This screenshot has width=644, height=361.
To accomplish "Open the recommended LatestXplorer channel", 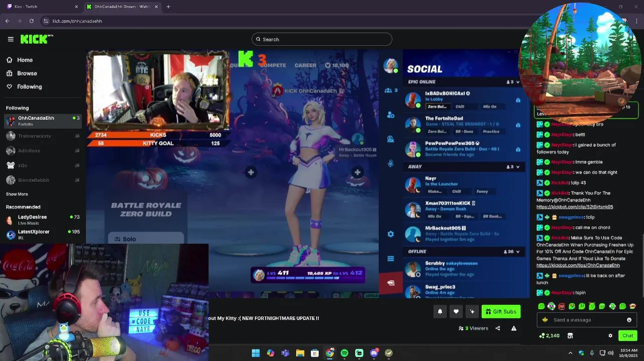I will pyautogui.click(x=42, y=234).
